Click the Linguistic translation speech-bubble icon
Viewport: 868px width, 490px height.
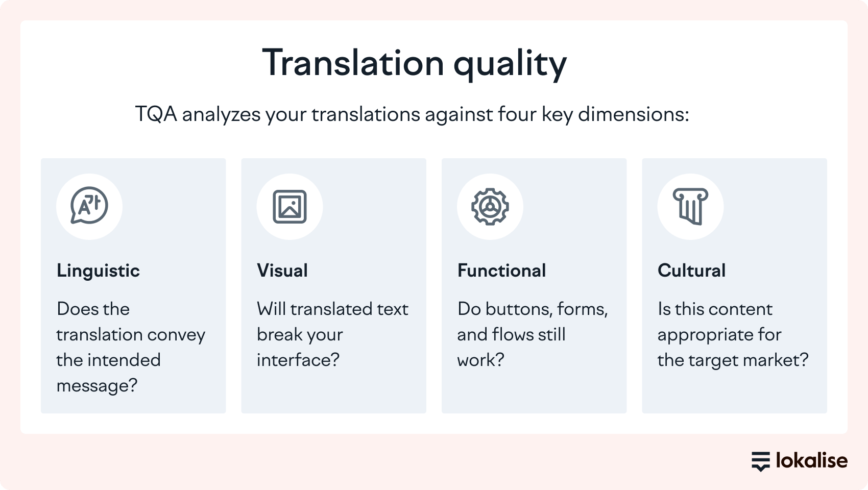tap(89, 206)
